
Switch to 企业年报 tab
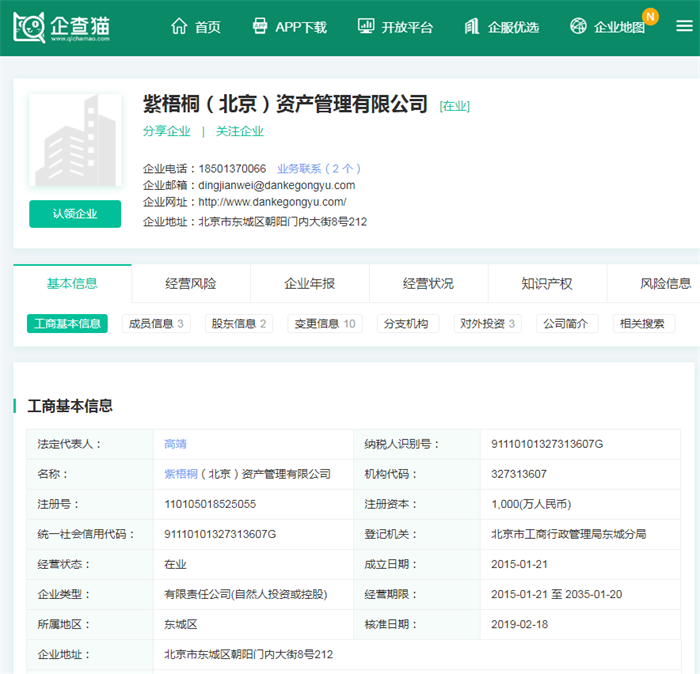tap(310, 283)
